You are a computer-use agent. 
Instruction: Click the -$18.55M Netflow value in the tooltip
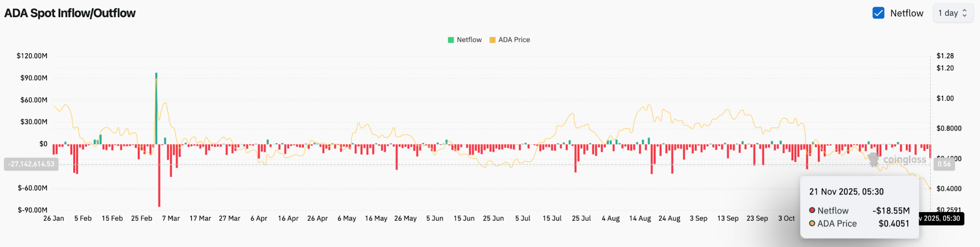coord(891,210)
